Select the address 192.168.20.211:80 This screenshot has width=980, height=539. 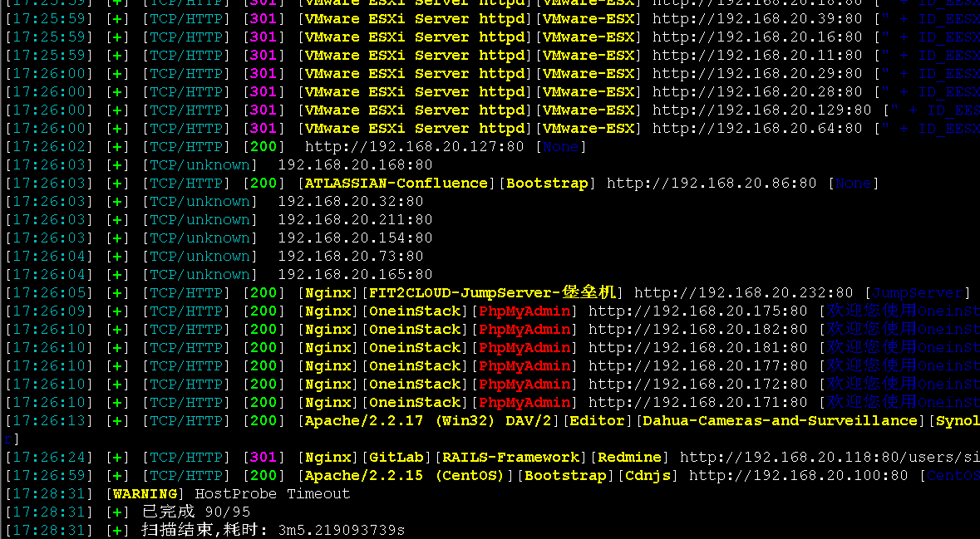[355, 220]
